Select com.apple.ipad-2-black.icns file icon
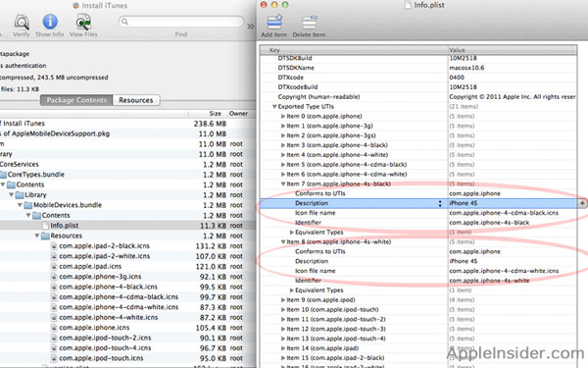 (x=54, y=246)
